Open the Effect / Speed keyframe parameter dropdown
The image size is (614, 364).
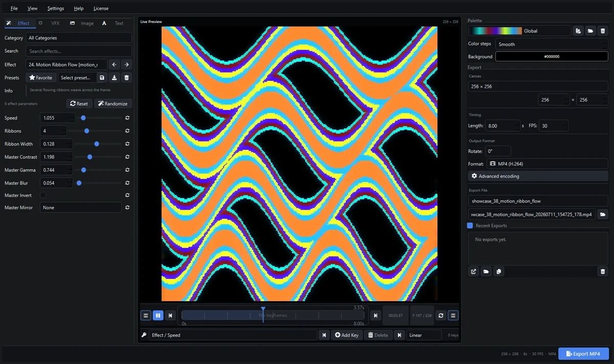click(233, 335)
